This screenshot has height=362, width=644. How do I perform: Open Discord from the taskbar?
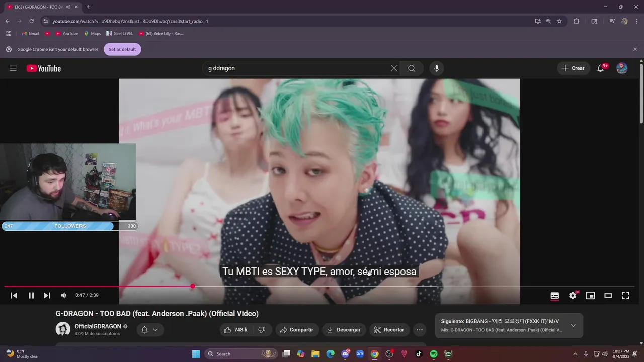[346, 354]
